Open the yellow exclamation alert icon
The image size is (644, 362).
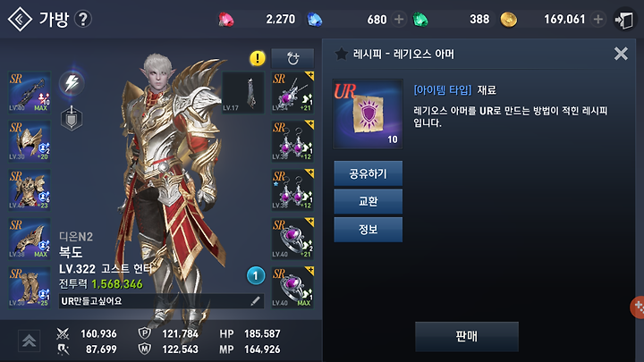tap(258, 58)
